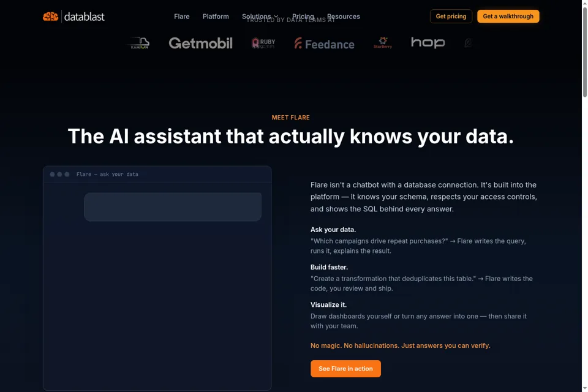Click the main headline about AI assistant
Image resolution: width=588 pixels, height=392 pixels.
[x=290, y=136]
